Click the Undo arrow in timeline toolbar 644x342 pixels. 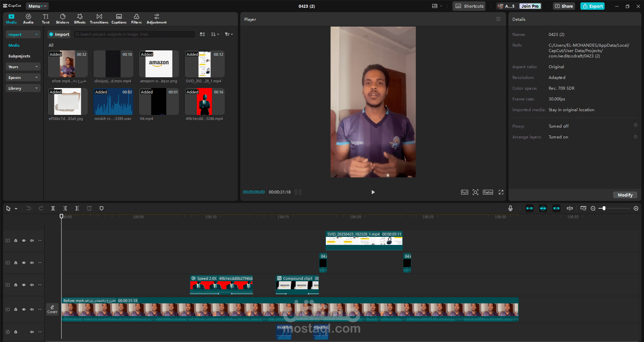coord(29,208)
